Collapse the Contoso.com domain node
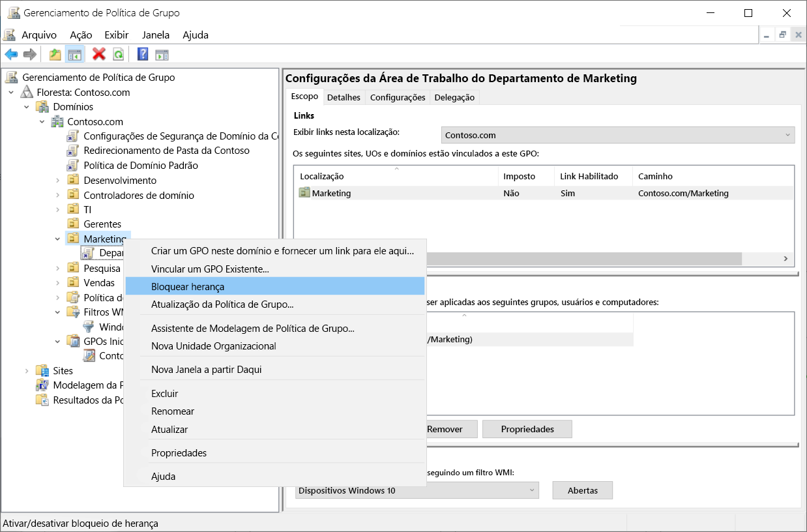This screenshot has width=807, height=532. [42, 122]
